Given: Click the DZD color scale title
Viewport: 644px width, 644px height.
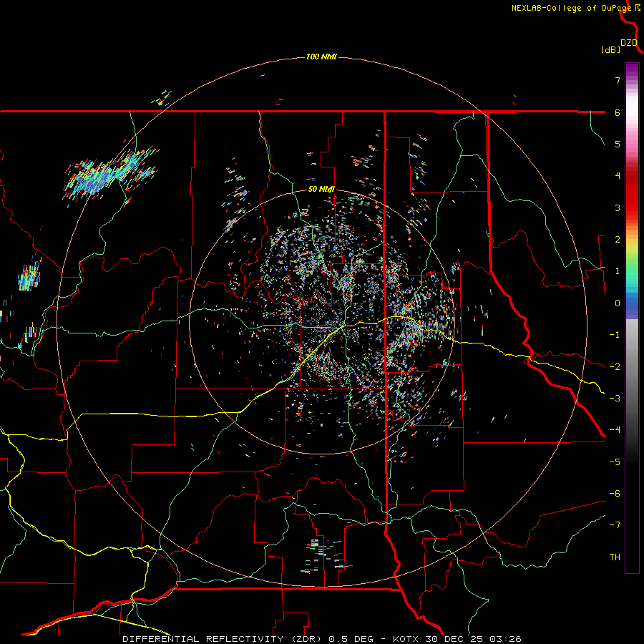Looking at the screenshot, I should tap(629, 43).
